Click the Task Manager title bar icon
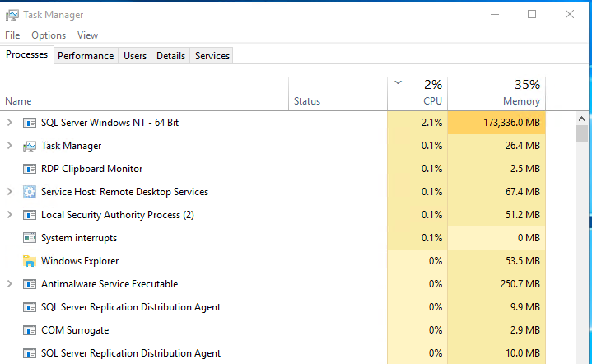Image resolution: width=592 pixels, height=364 pixels. coord(12,15)
